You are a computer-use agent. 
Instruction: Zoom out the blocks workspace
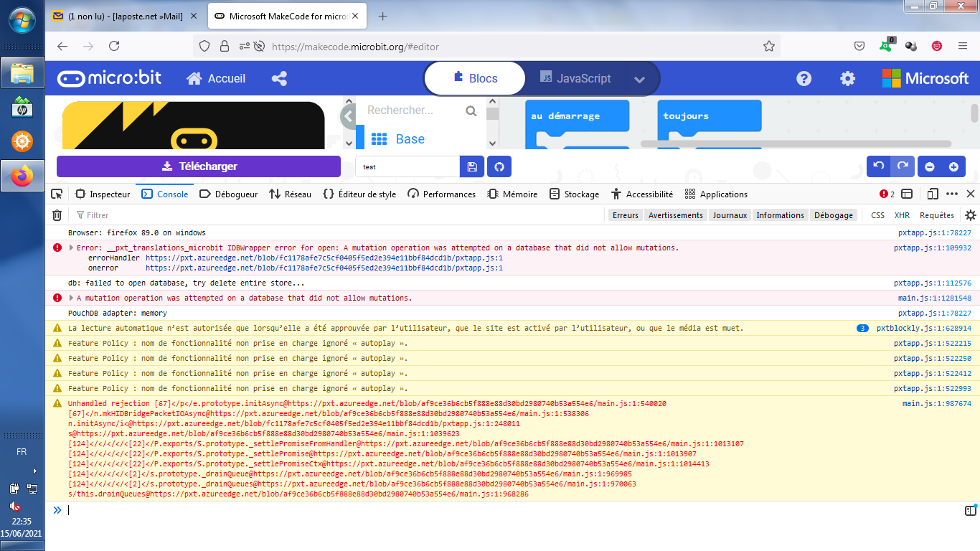[x=930, y=166]
